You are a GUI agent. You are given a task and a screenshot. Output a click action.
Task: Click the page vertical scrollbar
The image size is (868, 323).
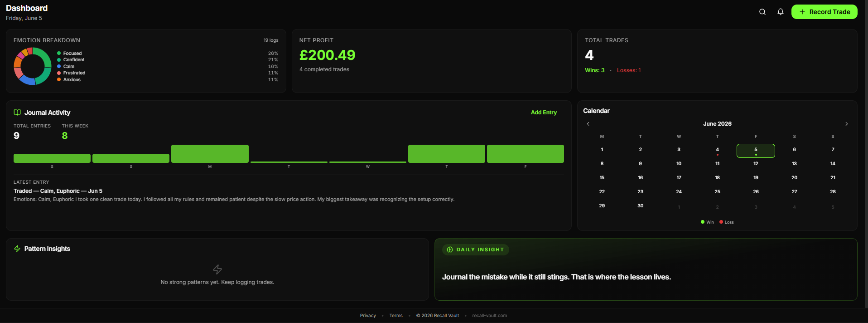[866, 154]
